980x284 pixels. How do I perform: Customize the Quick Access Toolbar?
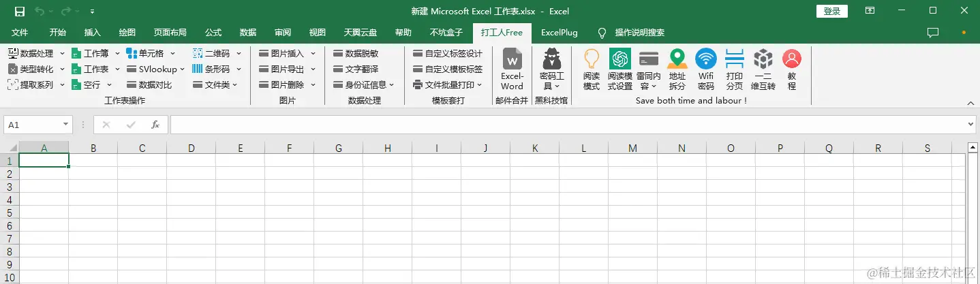[92, 12]
